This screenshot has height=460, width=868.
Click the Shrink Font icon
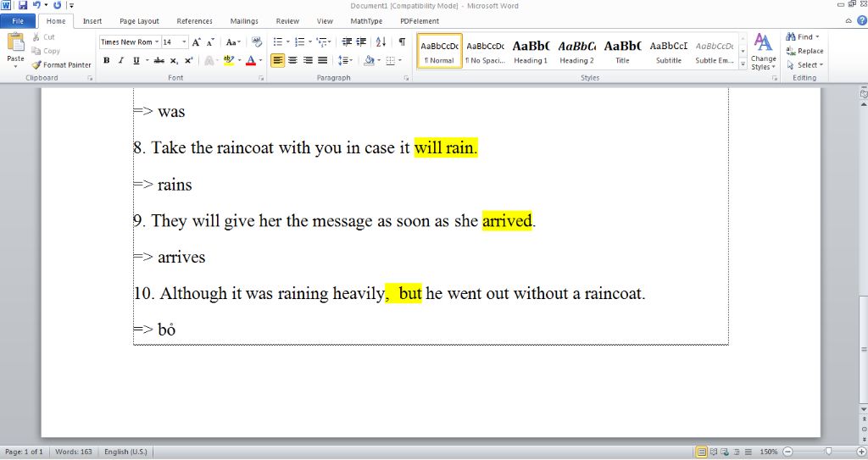(x=210, y=42)
